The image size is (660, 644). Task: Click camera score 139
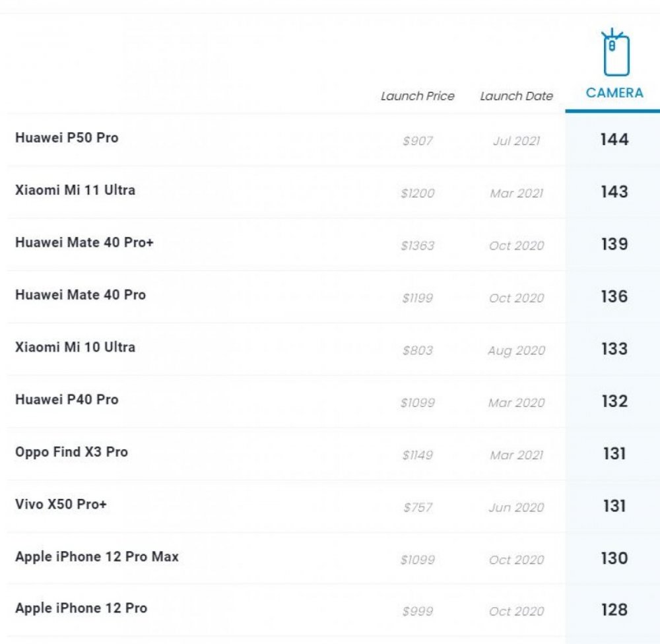point(614,244)
